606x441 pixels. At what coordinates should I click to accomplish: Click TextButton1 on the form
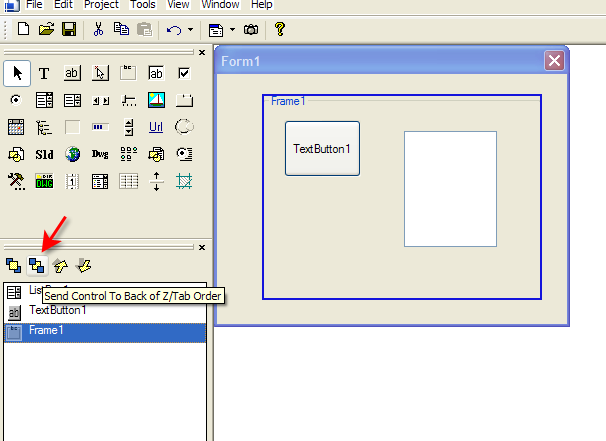coord(322,148)
